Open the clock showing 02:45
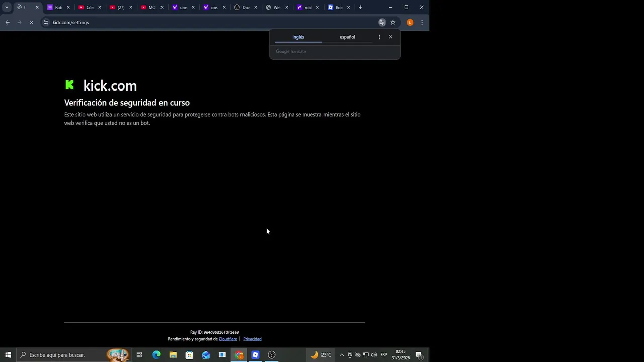The image size is (644, 362). pyautogui.click(x=400, y=355)
